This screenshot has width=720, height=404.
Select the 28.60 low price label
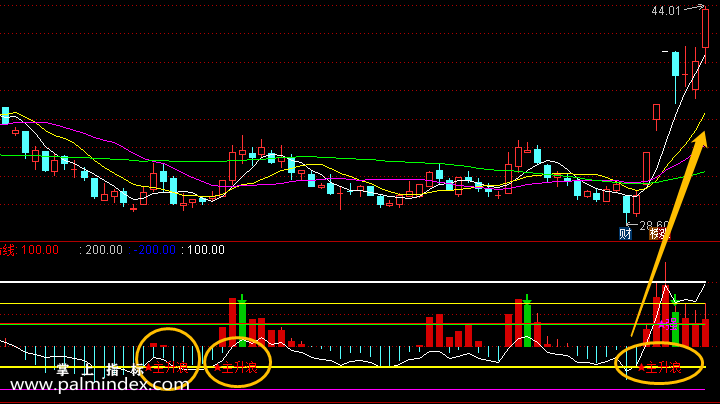point(653,225)
